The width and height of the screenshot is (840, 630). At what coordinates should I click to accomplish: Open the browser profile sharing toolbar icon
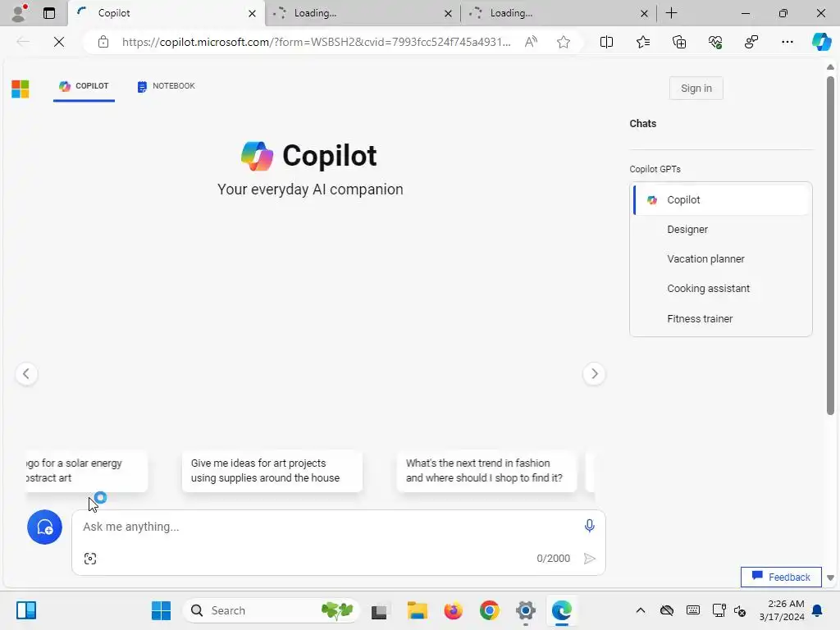[x=751, y=42]
